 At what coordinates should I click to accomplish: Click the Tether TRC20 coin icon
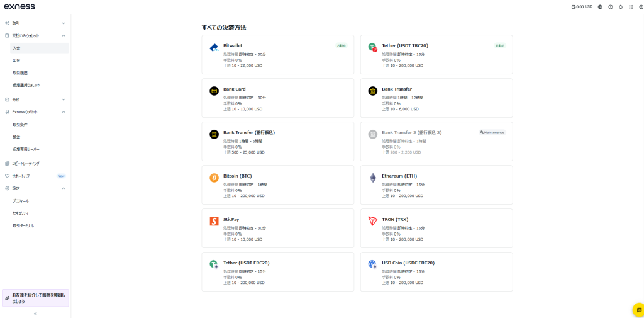click(x=372, y=48)
